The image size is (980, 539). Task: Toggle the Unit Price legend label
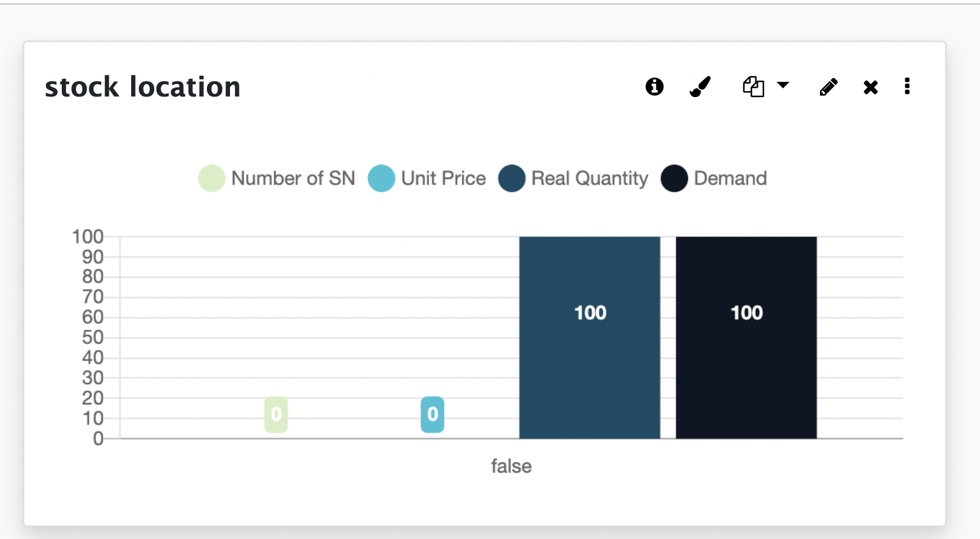[444, 178]
